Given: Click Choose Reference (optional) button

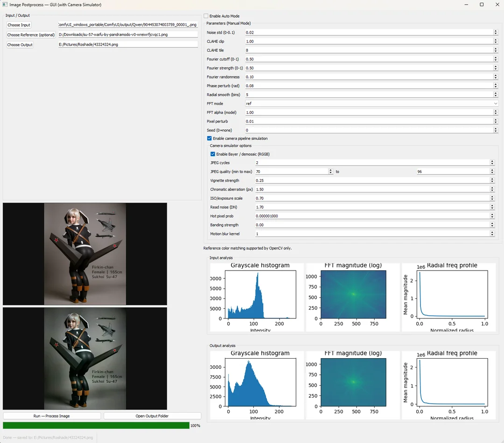Looking at the screenshot, I should click(x=31, y=35).
